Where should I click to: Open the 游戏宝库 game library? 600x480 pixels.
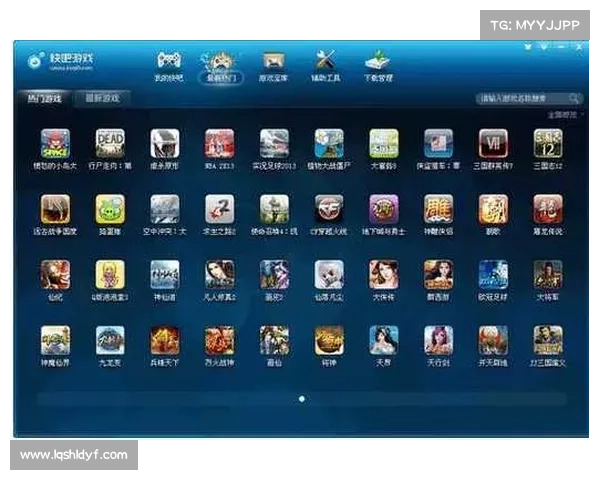click(x=273, y=64)
